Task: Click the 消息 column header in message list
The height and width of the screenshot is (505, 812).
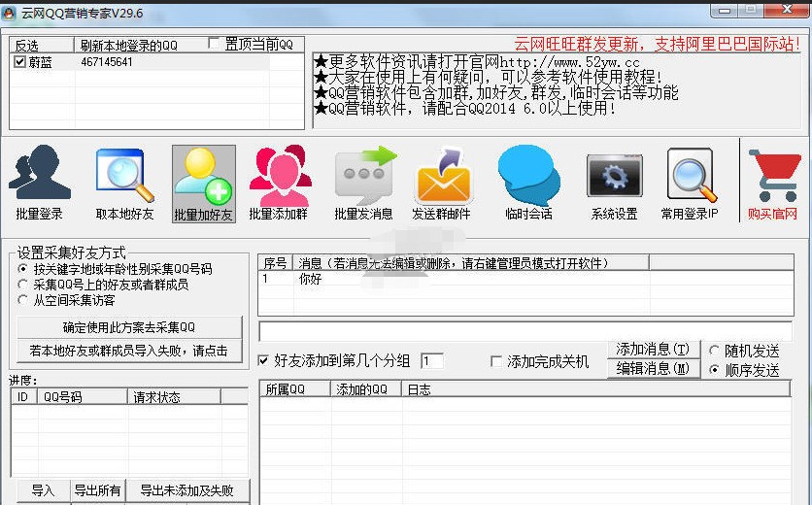Action: [471, 263]
